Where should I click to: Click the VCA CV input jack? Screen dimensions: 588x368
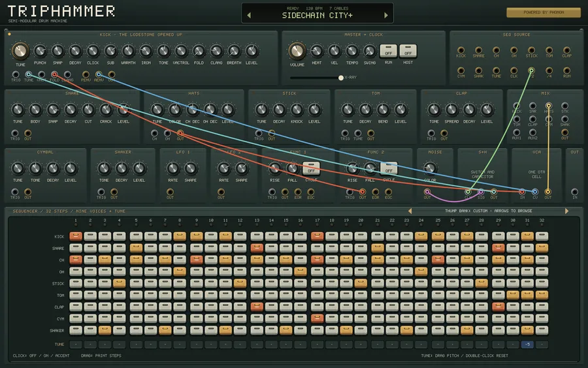click(x=534, y=192)
